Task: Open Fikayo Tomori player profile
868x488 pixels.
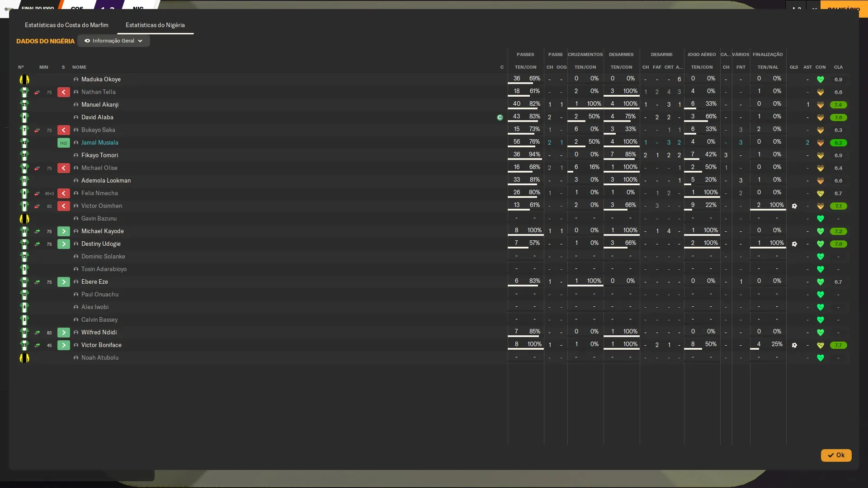Action: [99, 155]
